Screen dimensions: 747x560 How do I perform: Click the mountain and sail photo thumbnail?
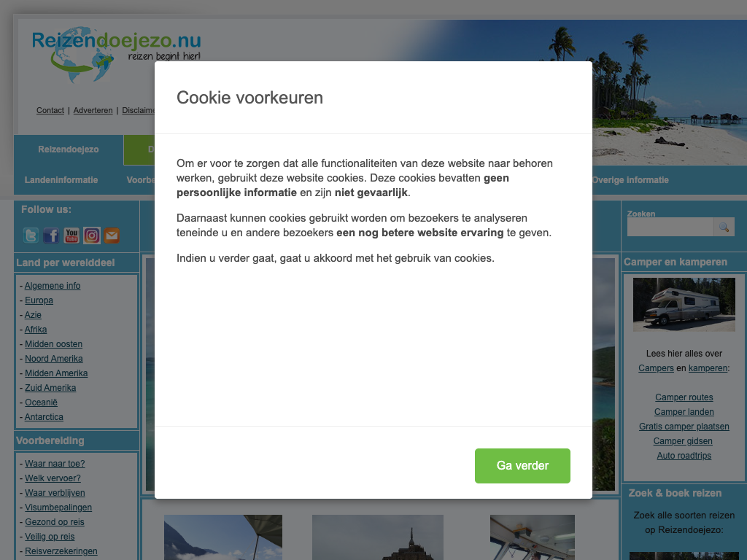[x=223, y=537]
